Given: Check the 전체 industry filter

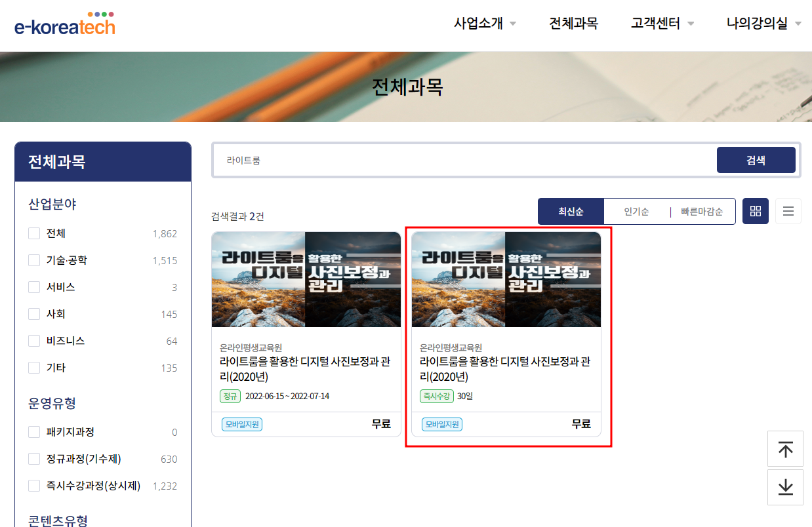Looking at the screenshot, I should click(33, 233).
